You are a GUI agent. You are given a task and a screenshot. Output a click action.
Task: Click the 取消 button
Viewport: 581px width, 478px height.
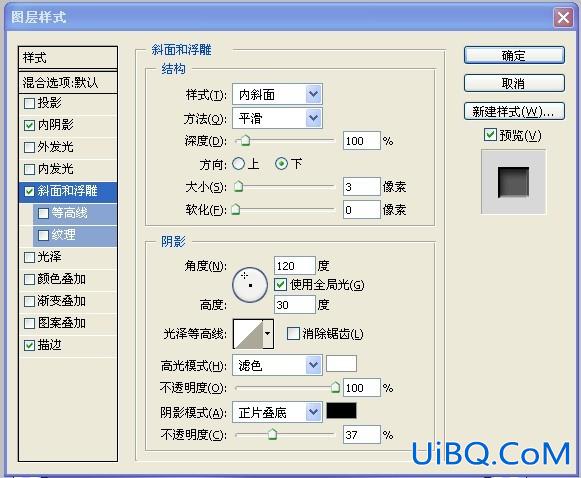514,83
